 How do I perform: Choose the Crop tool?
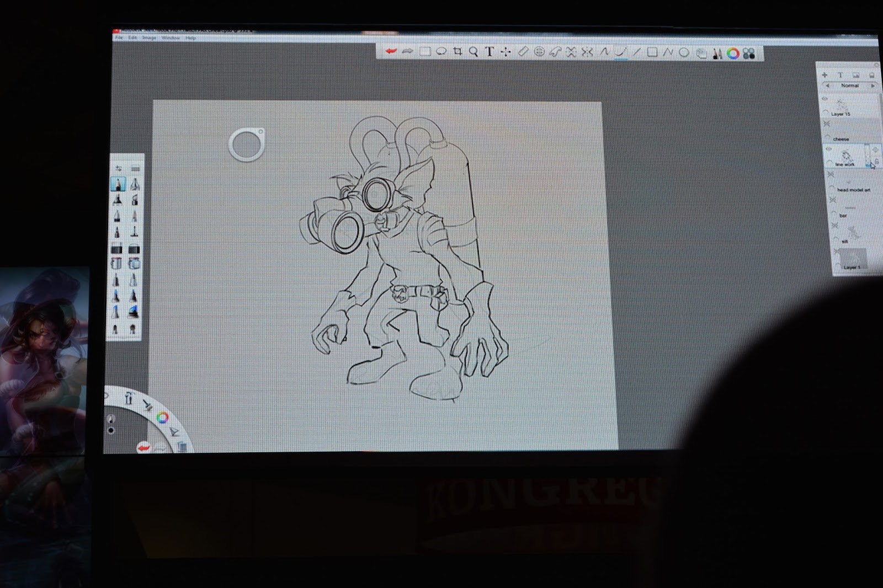click(457, 52)
